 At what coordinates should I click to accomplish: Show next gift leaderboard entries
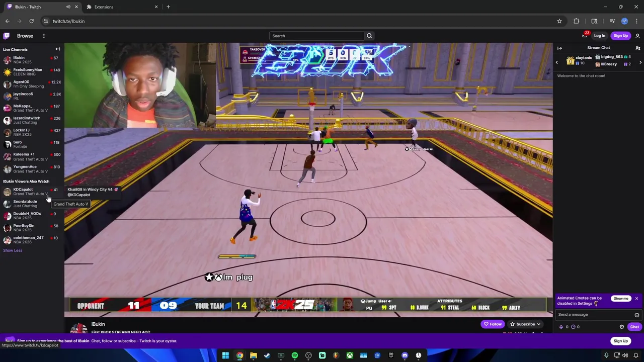640,62
